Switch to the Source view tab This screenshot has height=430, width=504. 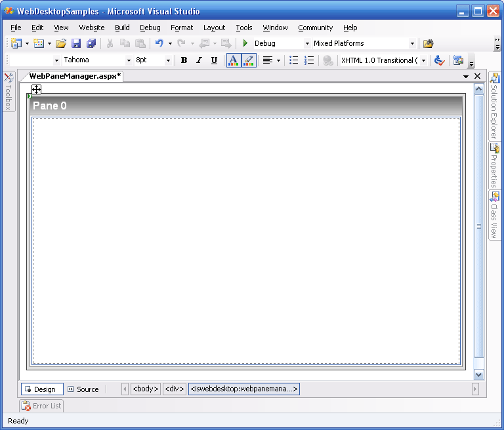(x=83, y=389)
